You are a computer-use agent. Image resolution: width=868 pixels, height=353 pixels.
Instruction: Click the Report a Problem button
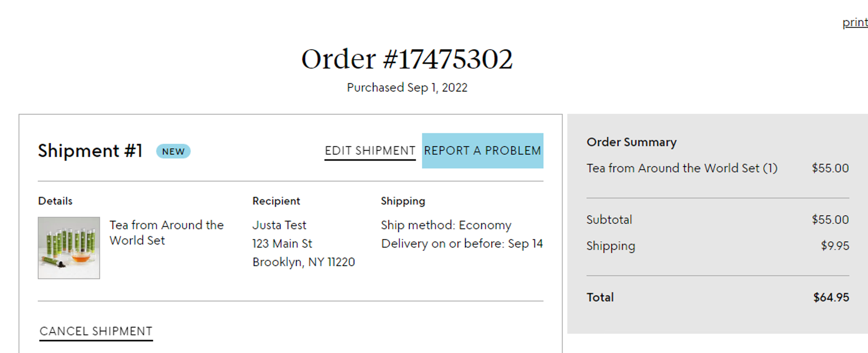482,151
